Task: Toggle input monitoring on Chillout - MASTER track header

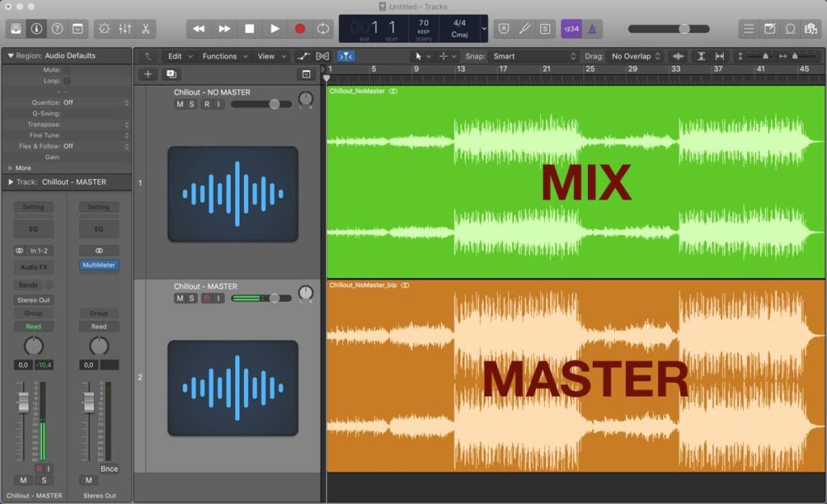Action: [218, 298]
